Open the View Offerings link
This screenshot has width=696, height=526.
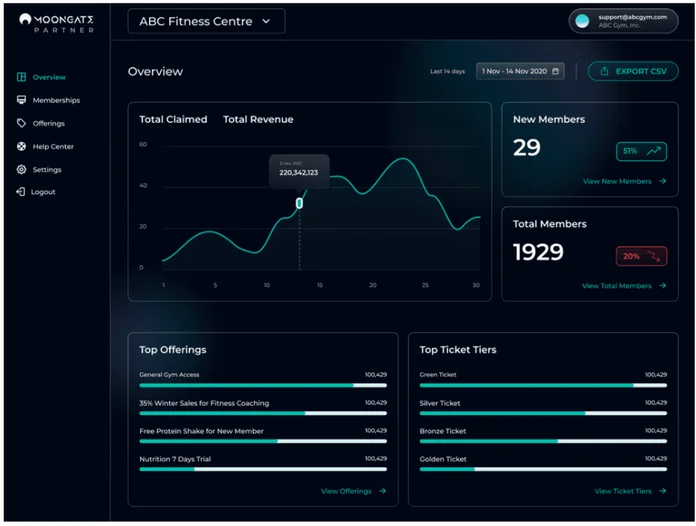coord(353,491)
